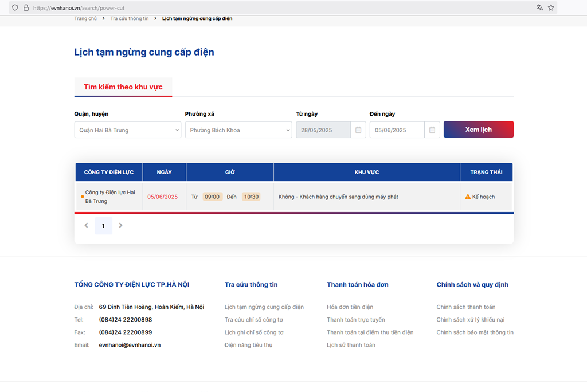Bookmark this page with star icon

pos(551,7)
